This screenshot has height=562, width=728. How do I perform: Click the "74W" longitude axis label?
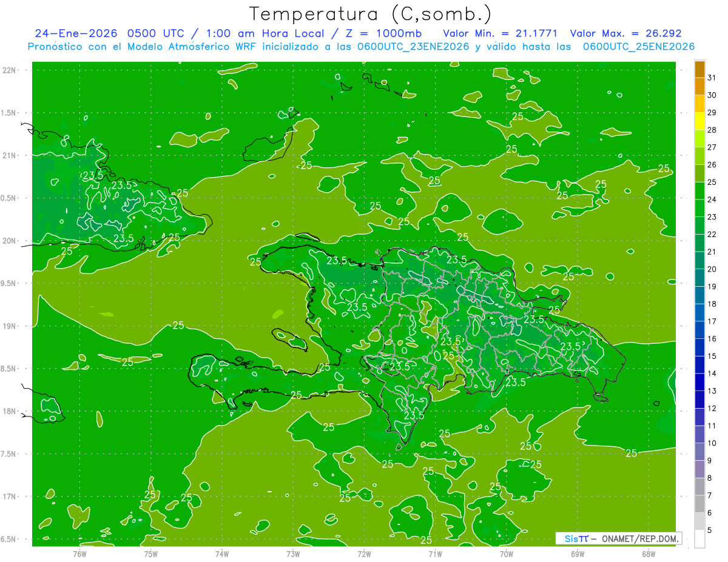pos(222,554)
